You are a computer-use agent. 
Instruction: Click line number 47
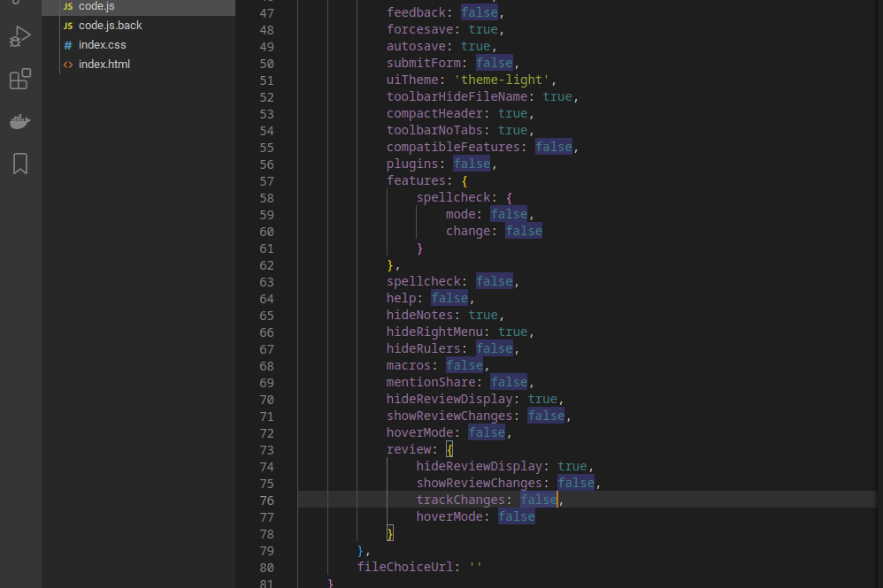coord(266,12)
